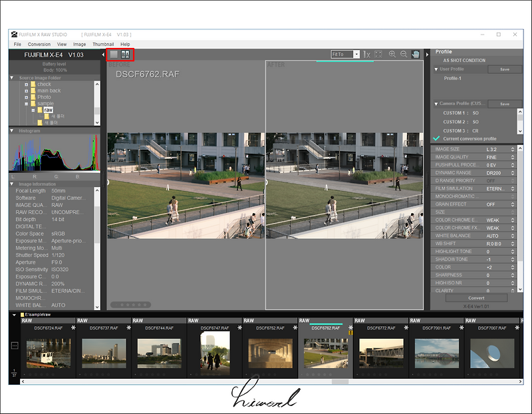
Task: Click the asterisk mark on DSCF7007.RAF
Action: click(x=517, y=327)
